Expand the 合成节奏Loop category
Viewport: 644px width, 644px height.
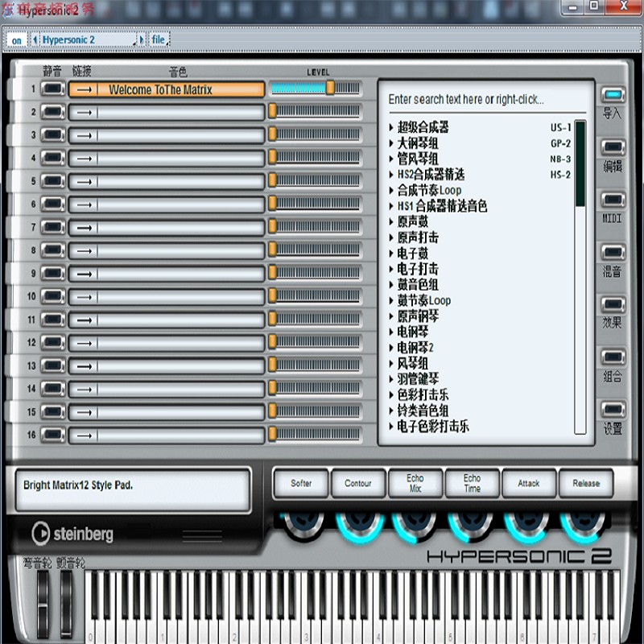tap(391, 191)
